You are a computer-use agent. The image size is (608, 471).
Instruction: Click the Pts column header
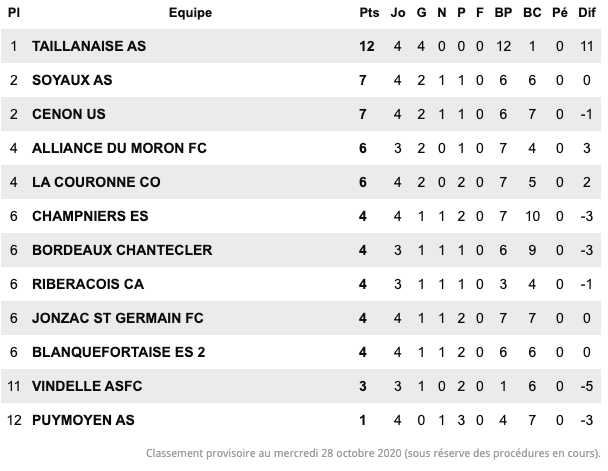click(x=369, y=12)
